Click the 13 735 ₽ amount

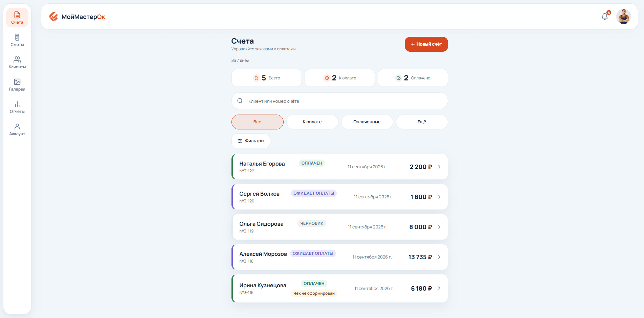[420, 257]
